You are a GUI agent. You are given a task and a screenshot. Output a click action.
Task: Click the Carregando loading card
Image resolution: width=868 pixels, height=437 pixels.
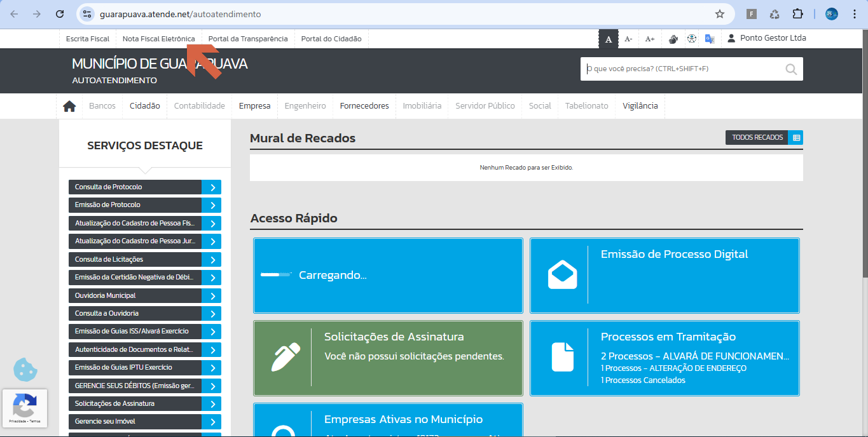pos(388,276)
